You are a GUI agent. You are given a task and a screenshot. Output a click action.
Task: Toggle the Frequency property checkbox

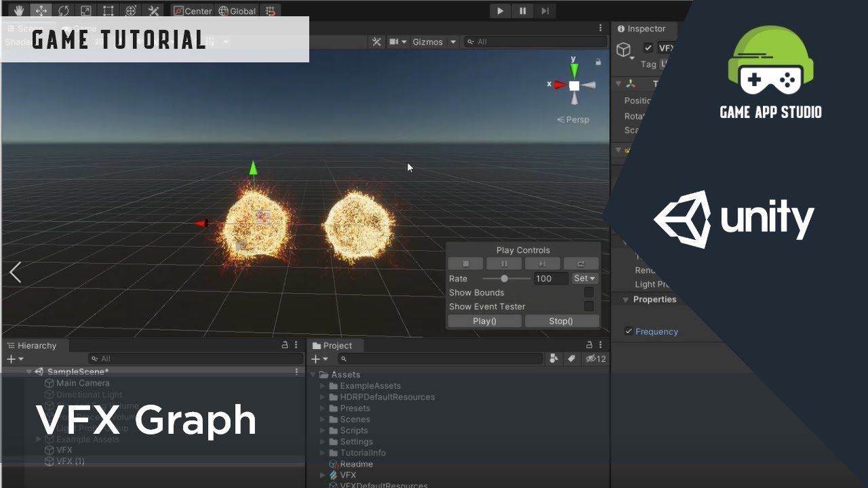tap(629, 331)
